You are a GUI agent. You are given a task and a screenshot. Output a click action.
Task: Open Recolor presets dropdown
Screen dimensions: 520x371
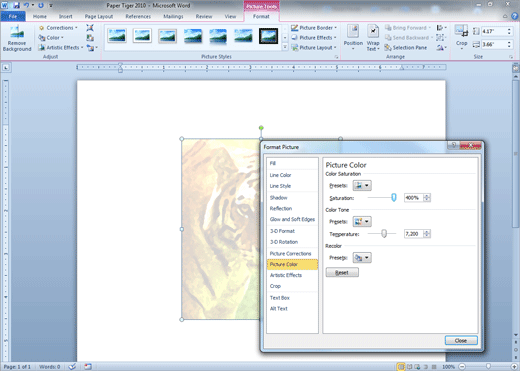click(x=362, y=257)
